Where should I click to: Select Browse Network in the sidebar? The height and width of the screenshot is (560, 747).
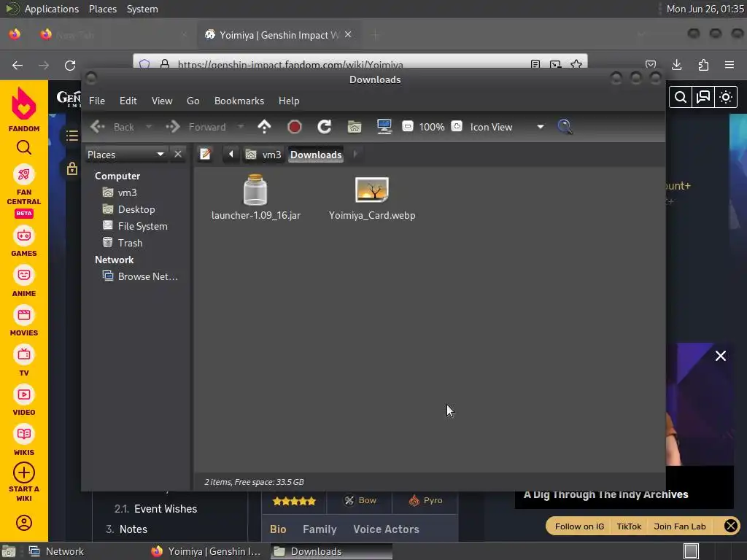click(x=140, y=276)
